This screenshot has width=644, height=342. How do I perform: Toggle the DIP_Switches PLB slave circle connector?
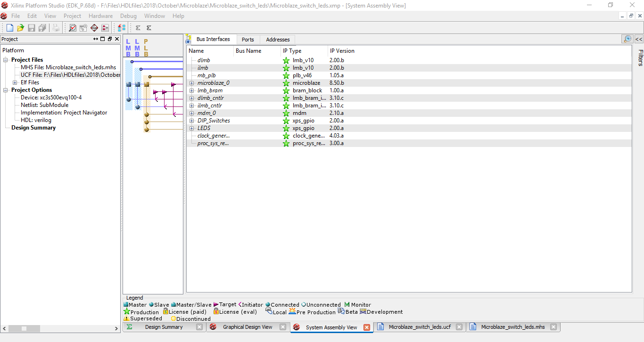[147, 122]
